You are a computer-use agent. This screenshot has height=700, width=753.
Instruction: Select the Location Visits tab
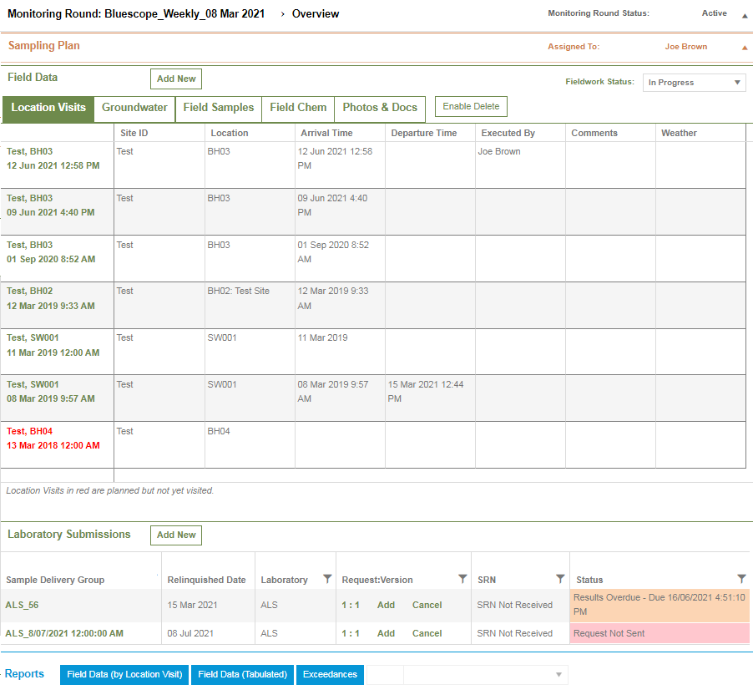point(48,108)
